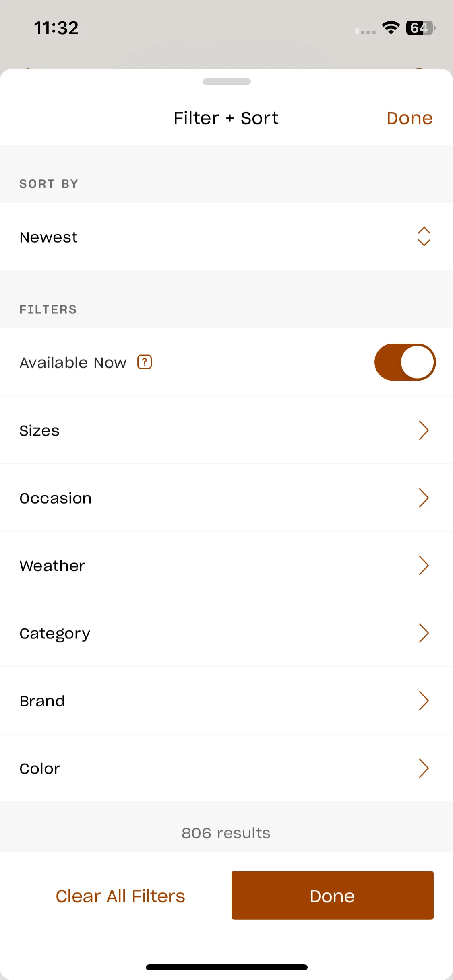
Task: Open the Category filter chevron arrow
Action: tap(424, 633)
